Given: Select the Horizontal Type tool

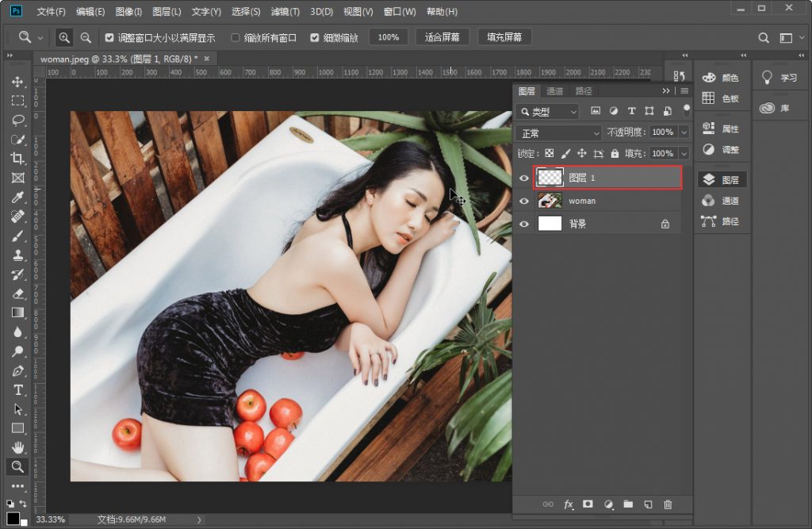Looking at the screenshot, I should (17, 389).
